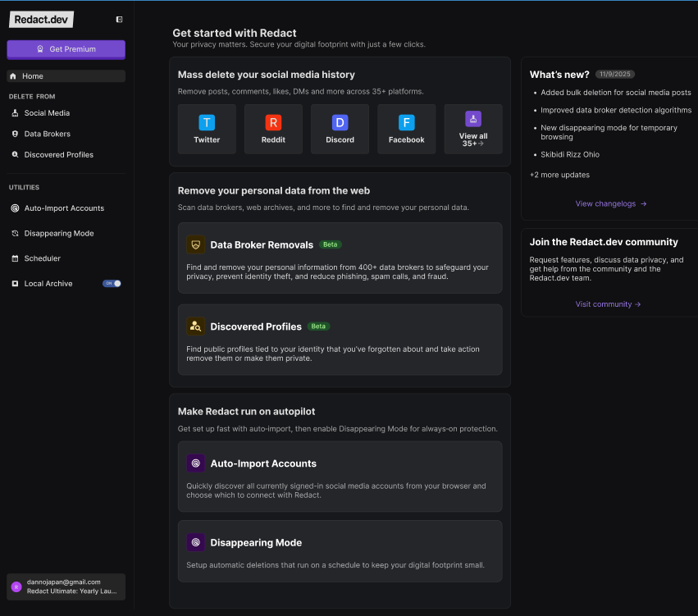Click the Scheduler calendar icon
The image size is (698, 616).
[x=15, y=258]
